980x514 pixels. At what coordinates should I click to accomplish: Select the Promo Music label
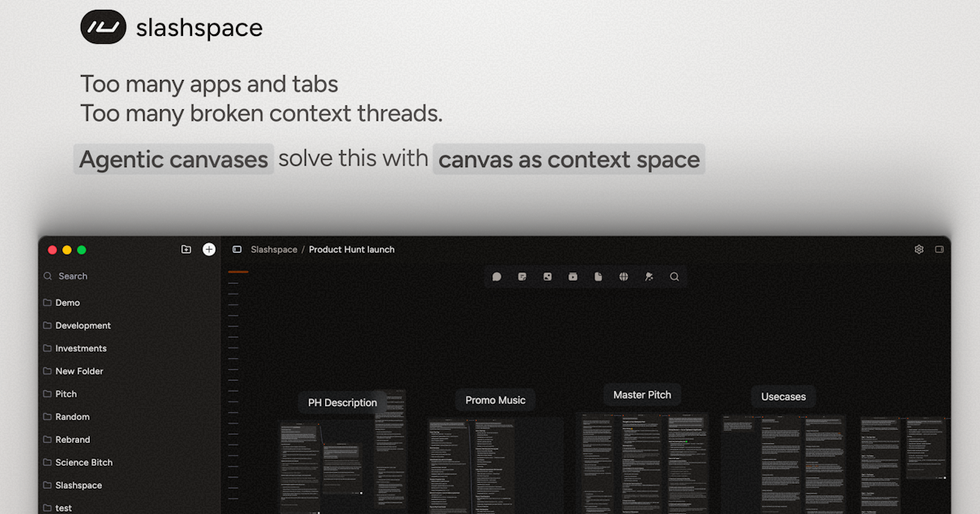[495, 400]
